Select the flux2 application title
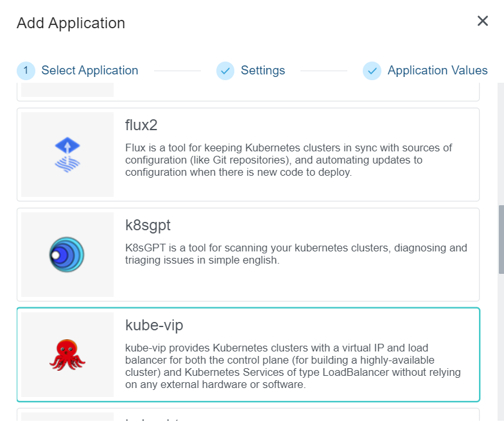504x431 pixels. click(x=141, y=125)
